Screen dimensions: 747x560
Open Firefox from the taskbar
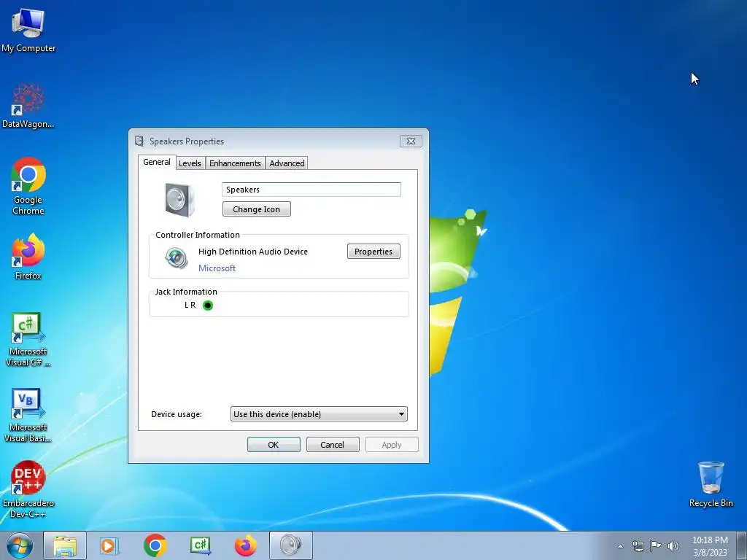(246, 545)
